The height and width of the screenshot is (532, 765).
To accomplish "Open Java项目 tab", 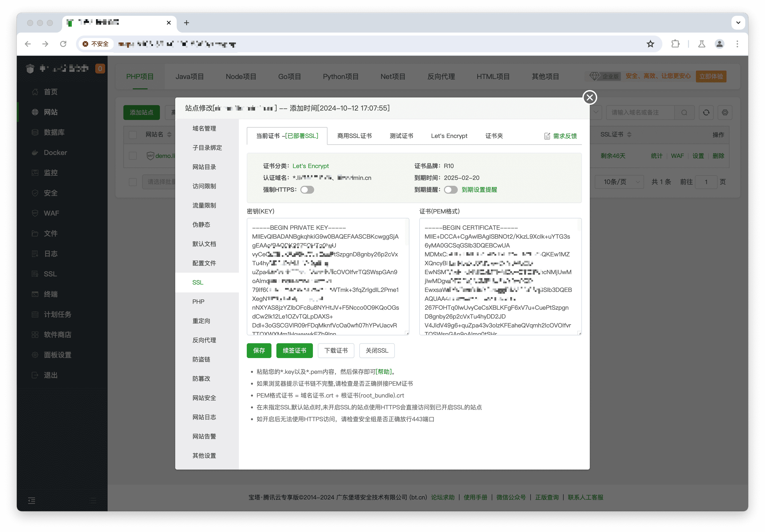I will tap(190, 77).
